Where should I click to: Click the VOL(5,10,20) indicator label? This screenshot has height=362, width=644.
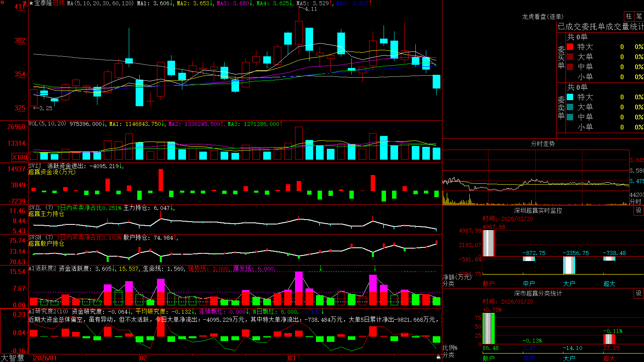[47, 124]
